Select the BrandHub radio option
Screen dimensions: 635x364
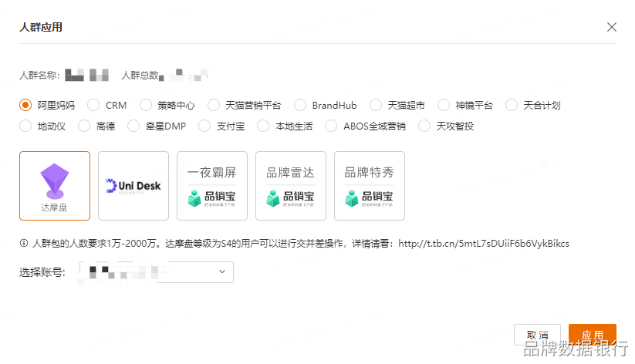(300, 106)
